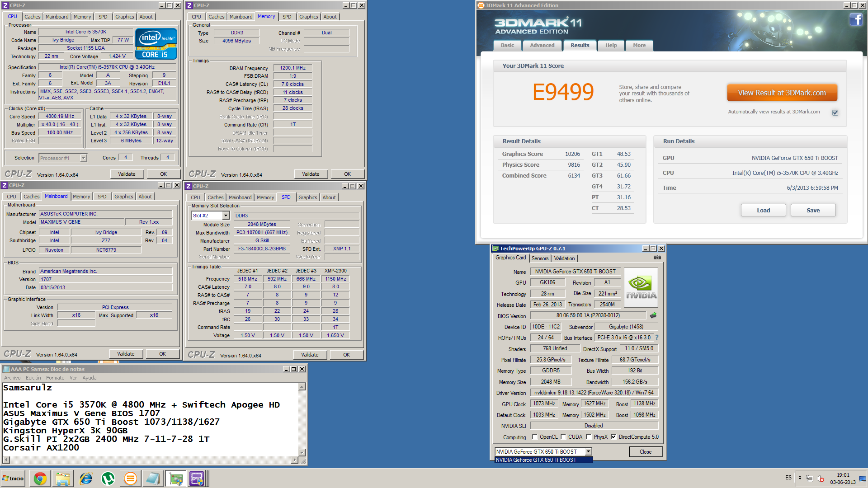Switch to the Sensors tab in GPU-Z
Screen dimensions: 868x488
click(540, 258)
